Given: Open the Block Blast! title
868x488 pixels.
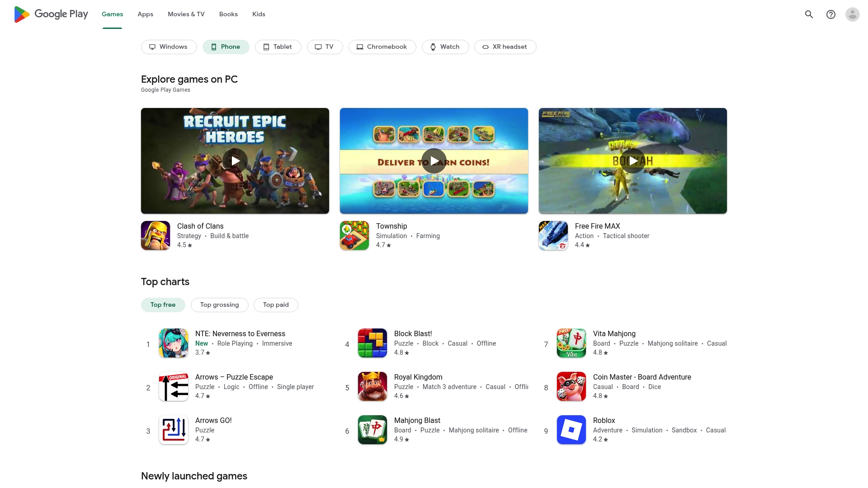Looking at the screenshot, I should click(413, 334).
